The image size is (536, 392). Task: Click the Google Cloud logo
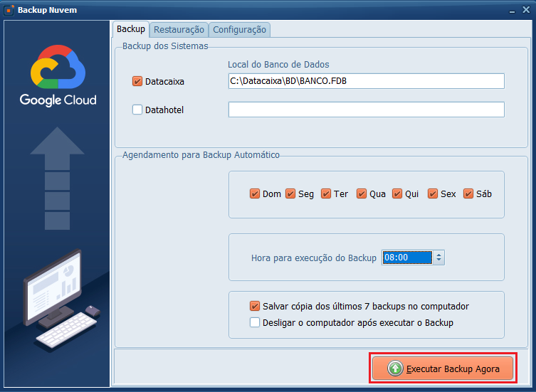tap(58, 75)
